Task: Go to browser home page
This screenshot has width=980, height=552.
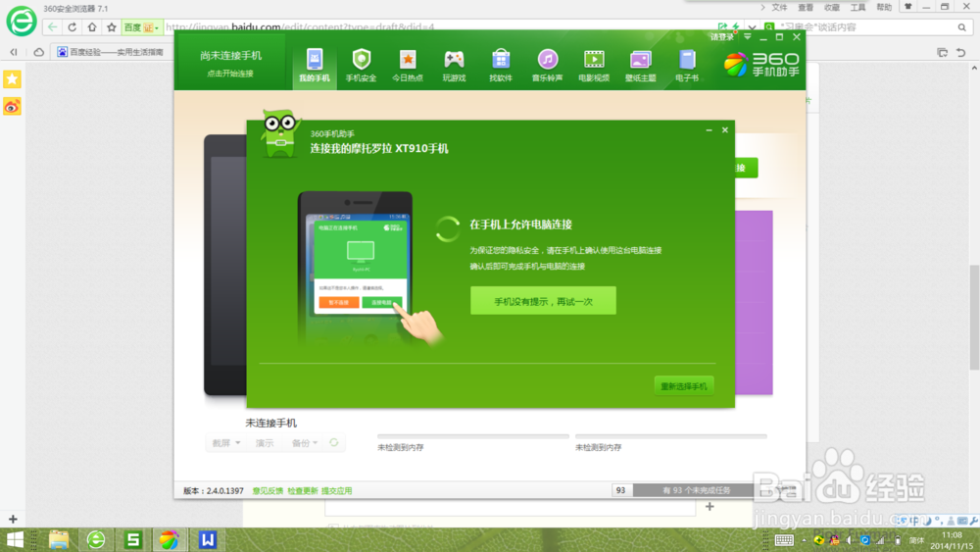Action: tap(92, 27)
